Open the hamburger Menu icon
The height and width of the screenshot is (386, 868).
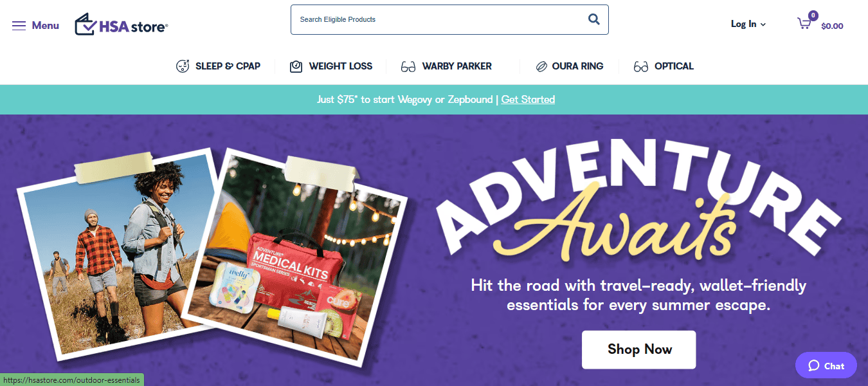tap(19, 26)
